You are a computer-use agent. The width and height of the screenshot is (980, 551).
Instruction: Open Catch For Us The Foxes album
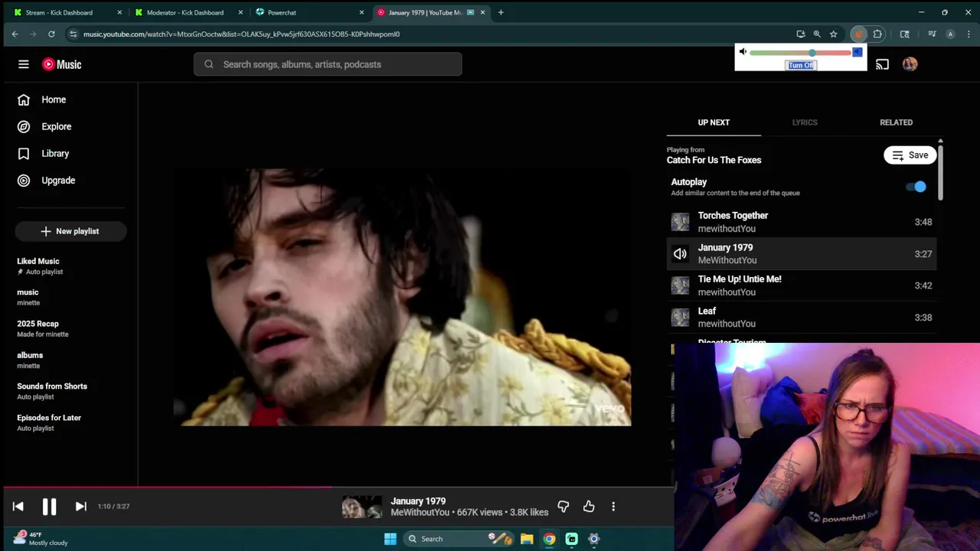point(714,160)
